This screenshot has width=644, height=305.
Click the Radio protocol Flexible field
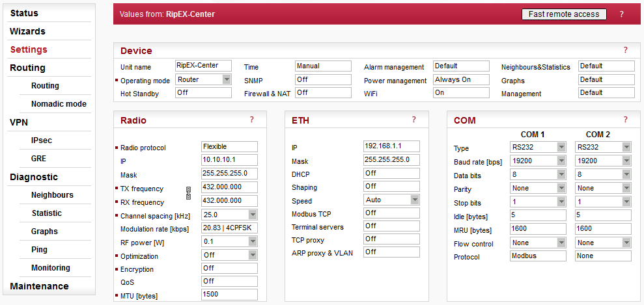[230, 146]
